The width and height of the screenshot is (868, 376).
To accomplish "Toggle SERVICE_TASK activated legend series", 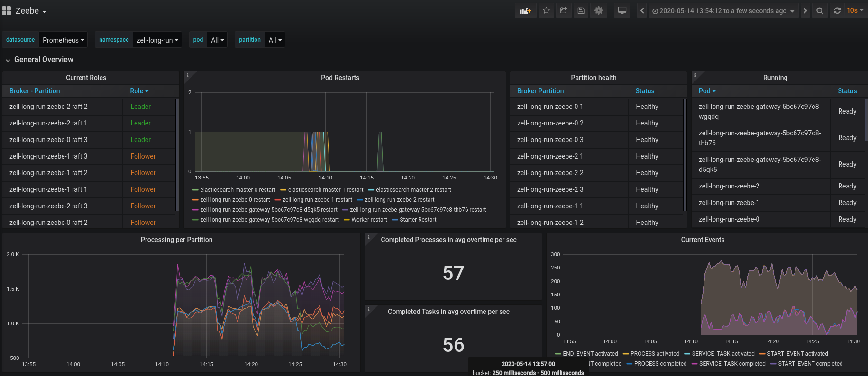I will [x=723, y=354].
